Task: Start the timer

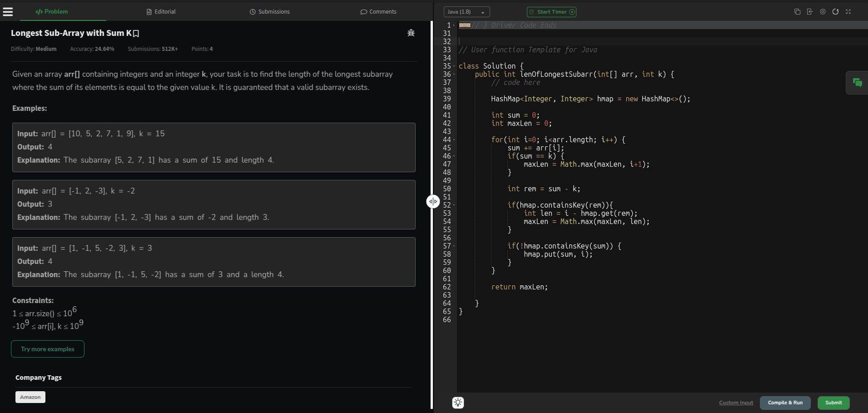Action: click(551, 12)
